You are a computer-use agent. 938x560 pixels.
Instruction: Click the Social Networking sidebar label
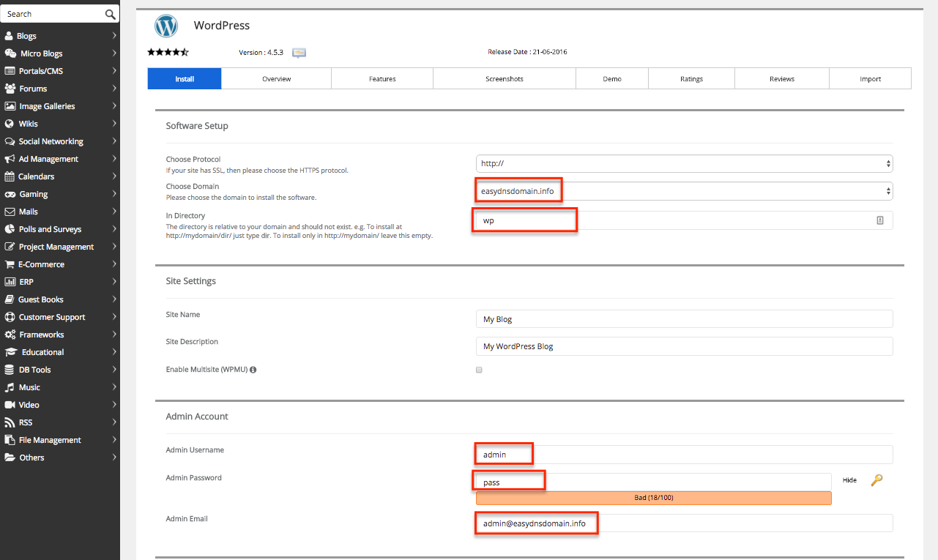point(51,141)
